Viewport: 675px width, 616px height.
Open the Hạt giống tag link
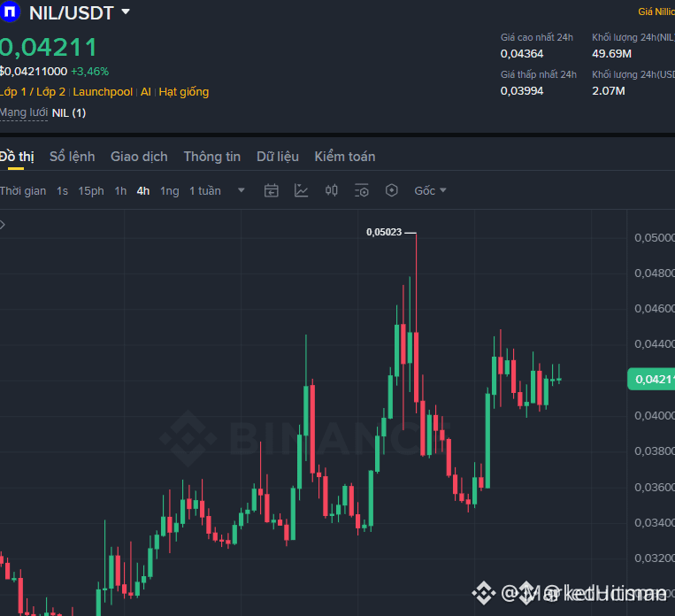point(184,92)
